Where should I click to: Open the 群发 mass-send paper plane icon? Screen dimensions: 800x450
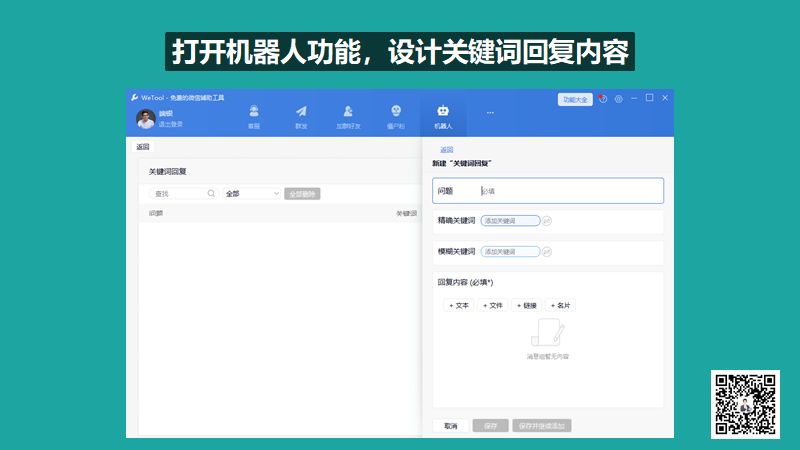(x=301, y=112)
